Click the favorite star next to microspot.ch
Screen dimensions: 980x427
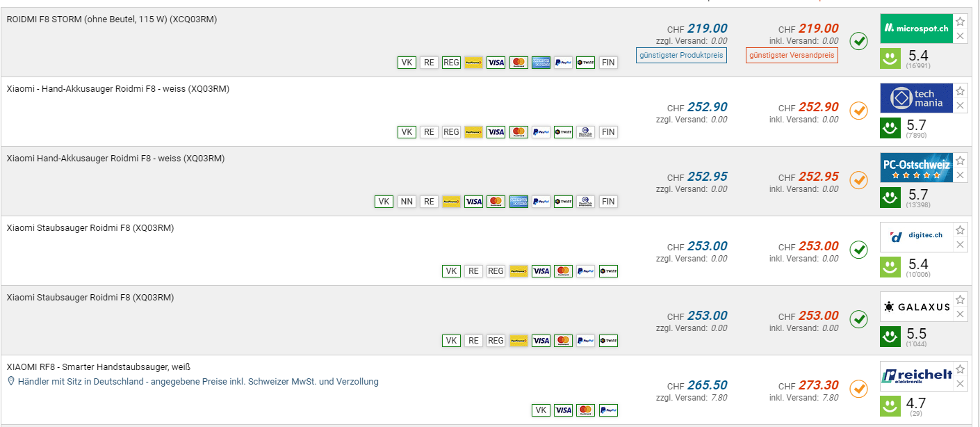pos(960,22)
